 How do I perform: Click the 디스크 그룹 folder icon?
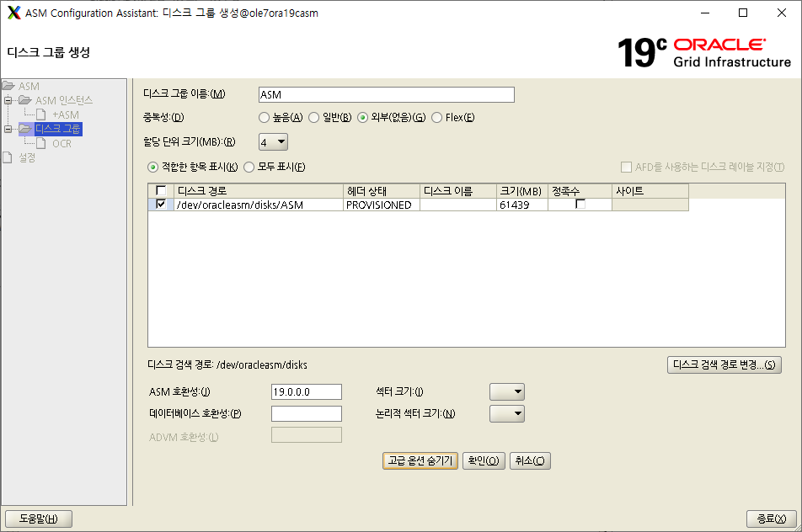[25, 129]
